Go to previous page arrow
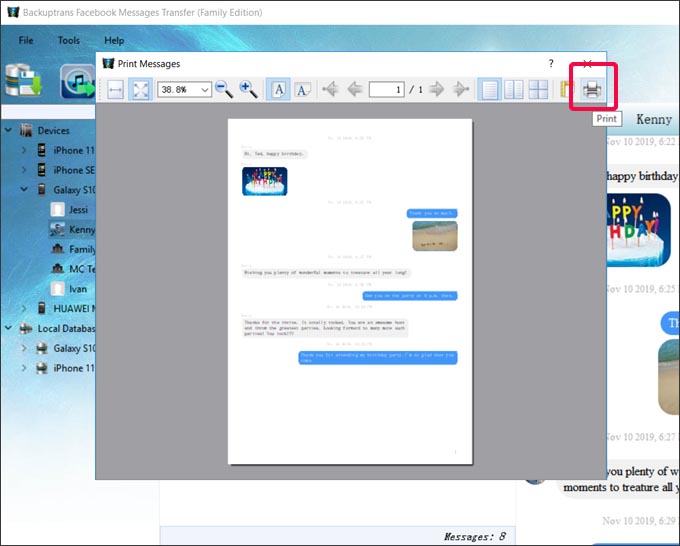Image resolution: width=680 pixels, height=546 pixels. [x=355, y=89]
